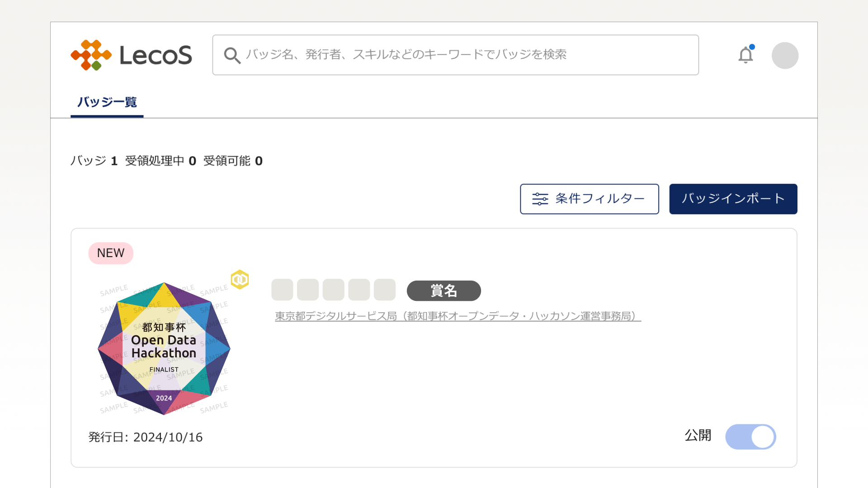
Task: Click the search magnifier icon
Action: 232,55
